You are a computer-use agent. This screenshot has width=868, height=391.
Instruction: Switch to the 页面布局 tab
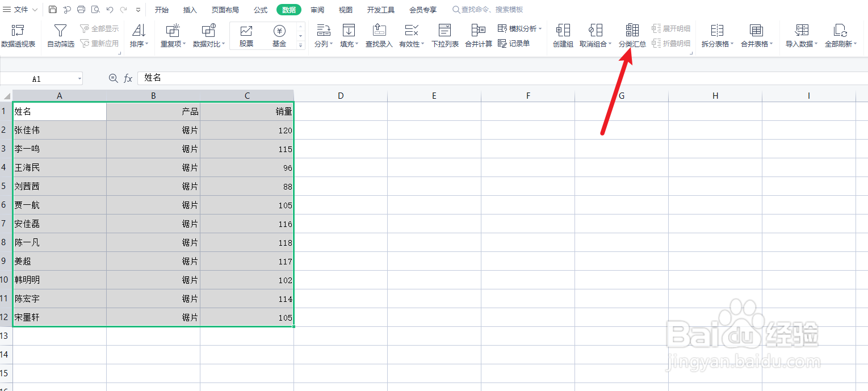pos(225,10)
